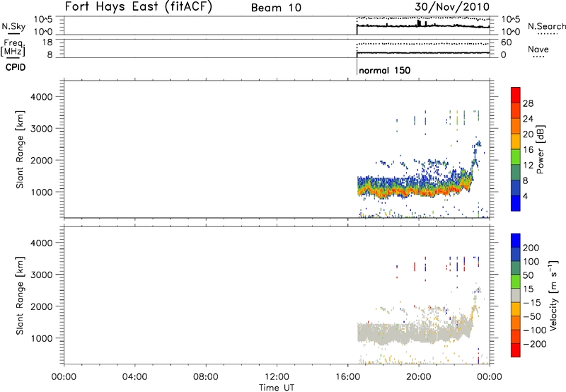The width and height of the screenshot is (566, 392).
Task: Click the 'Slant Range [km]' label of Power panel
Action: [x=20, y=149]
